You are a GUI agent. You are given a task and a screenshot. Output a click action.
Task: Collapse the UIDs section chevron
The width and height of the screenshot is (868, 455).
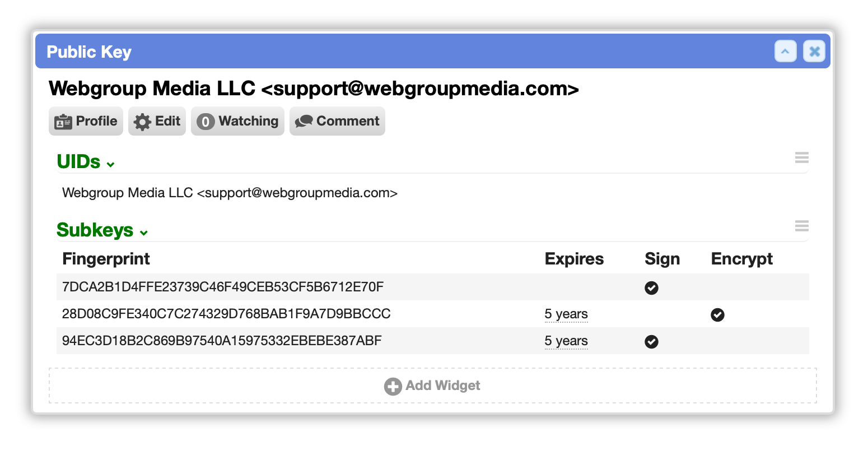(x=111, y=164)
